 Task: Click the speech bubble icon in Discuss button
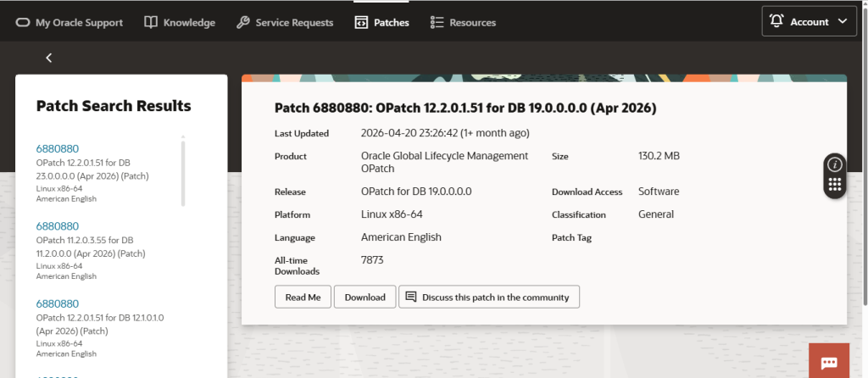click(x=411, y=297)
